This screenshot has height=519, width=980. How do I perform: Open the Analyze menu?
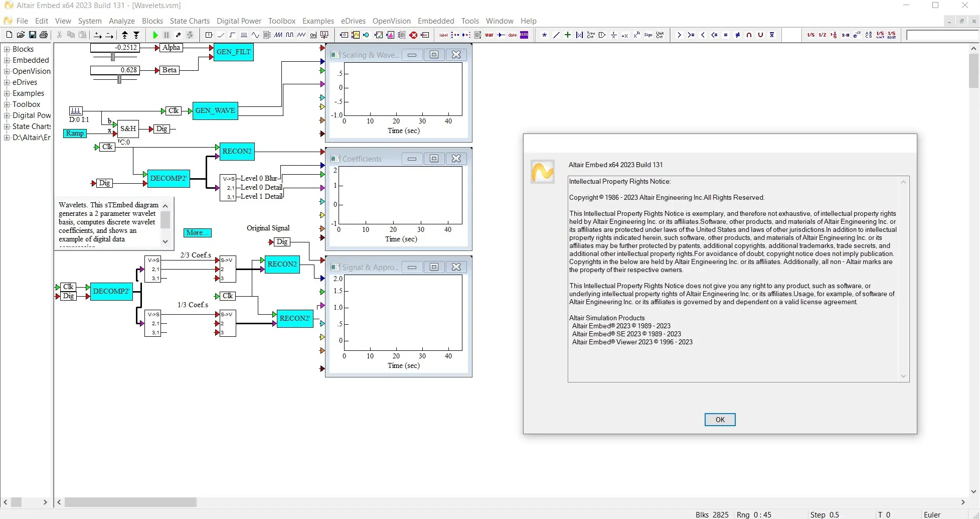click(x=122, y=21)
